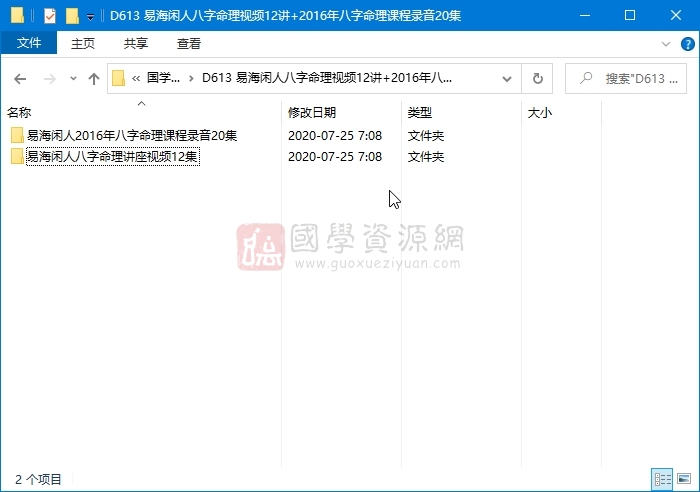
Task: Sort by 修改日期 column header
Action: click(312, 113)
